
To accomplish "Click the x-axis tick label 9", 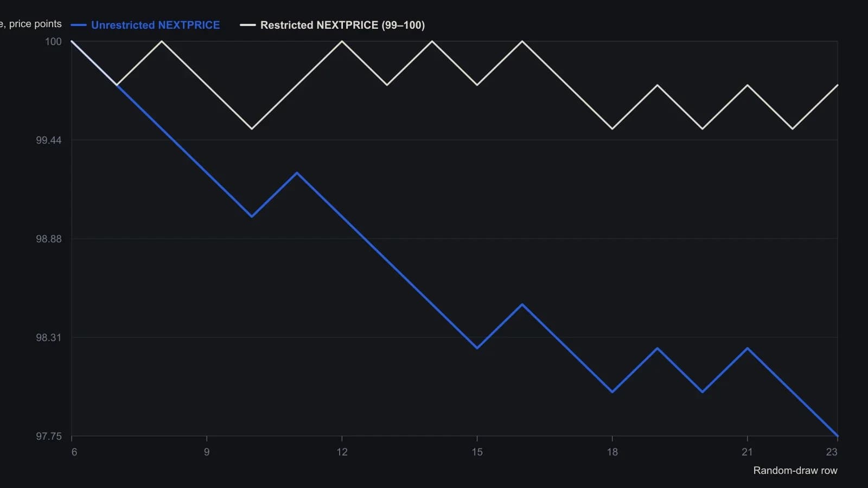I will tap(207, 452).
